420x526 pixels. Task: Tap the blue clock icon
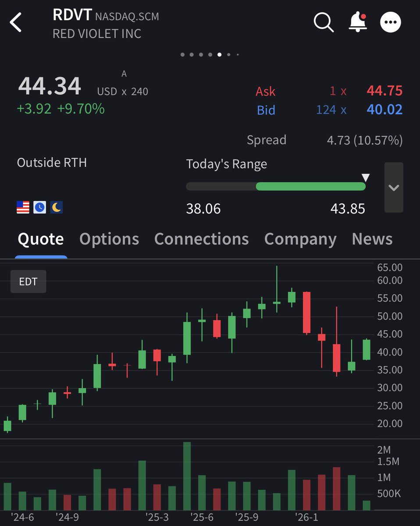coord(40,207)
